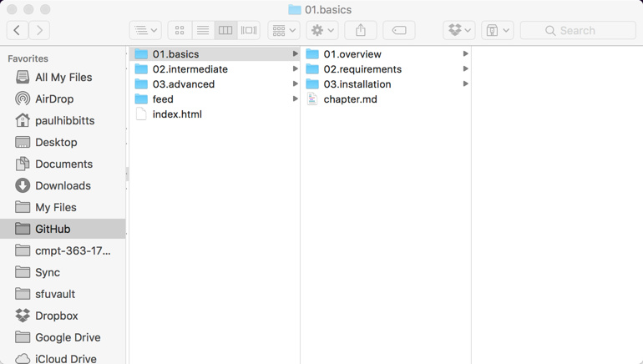Click the 01.basics title bar folder icon
The width and height of the screenshot is (643, 364).
[x=295, y=9]
